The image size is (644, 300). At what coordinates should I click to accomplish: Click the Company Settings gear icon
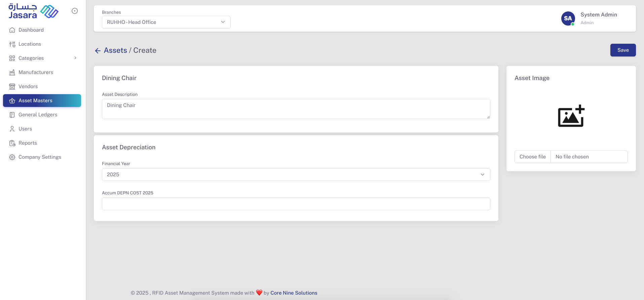(x=12, y=157)
